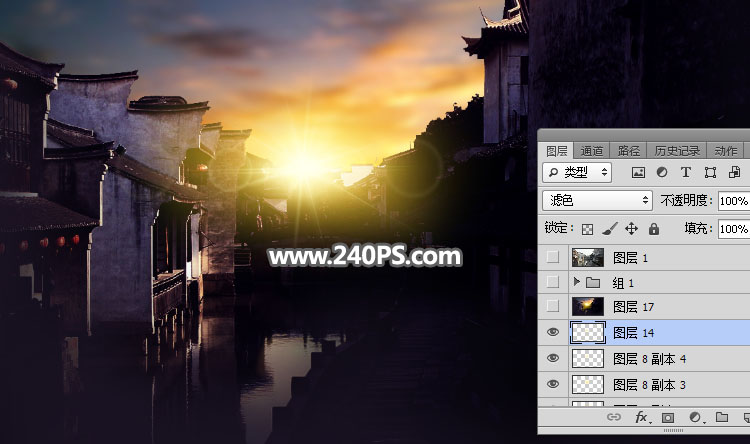Image resolution: width=750 pixels, height=444 pixels.
Task: Switch to the 通道 tab
Action: (592, 151)
